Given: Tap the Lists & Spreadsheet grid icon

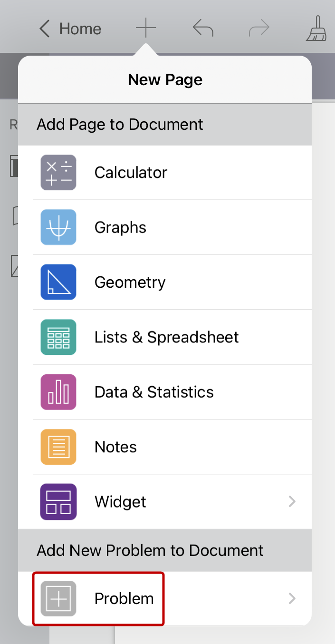Looking at the screenshot, I should 58,337.
